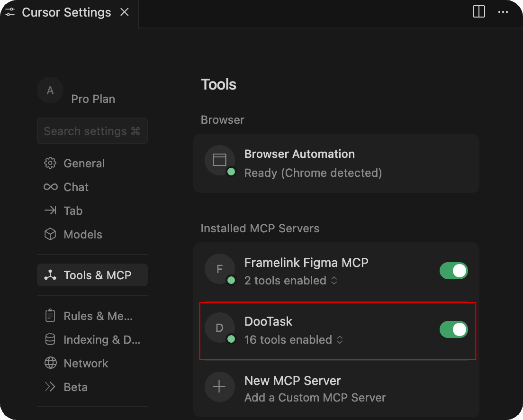Open the more actions ellipsis menu
The height and width of the screenshot is (420, 523).
click(503, 12)
